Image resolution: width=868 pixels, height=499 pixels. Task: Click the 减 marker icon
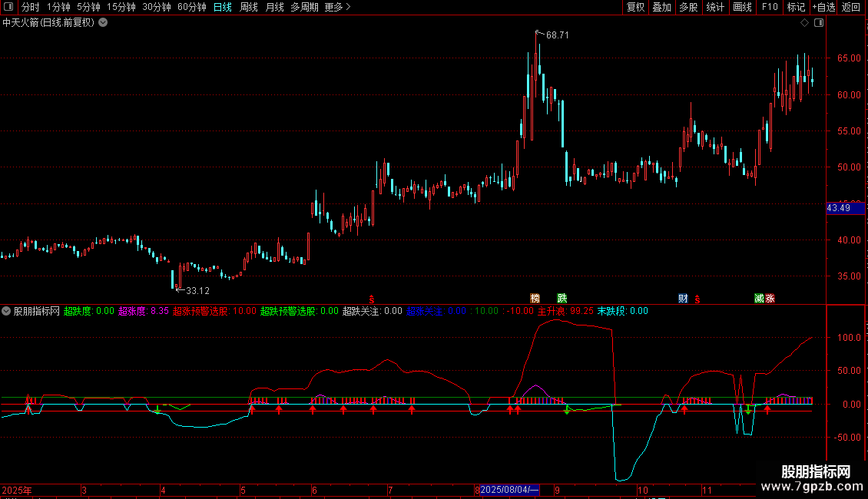pos(759,298)
